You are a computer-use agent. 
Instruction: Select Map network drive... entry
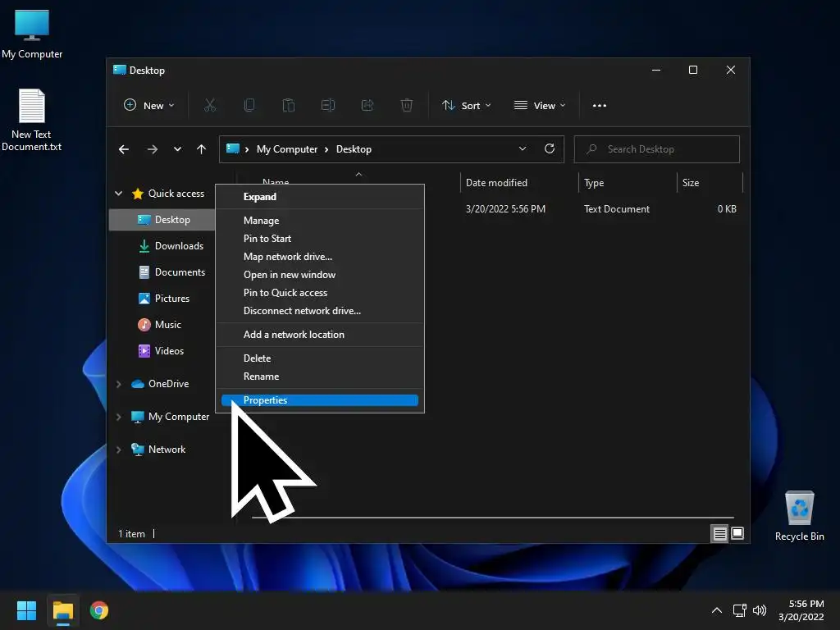(x=320, y=257)
